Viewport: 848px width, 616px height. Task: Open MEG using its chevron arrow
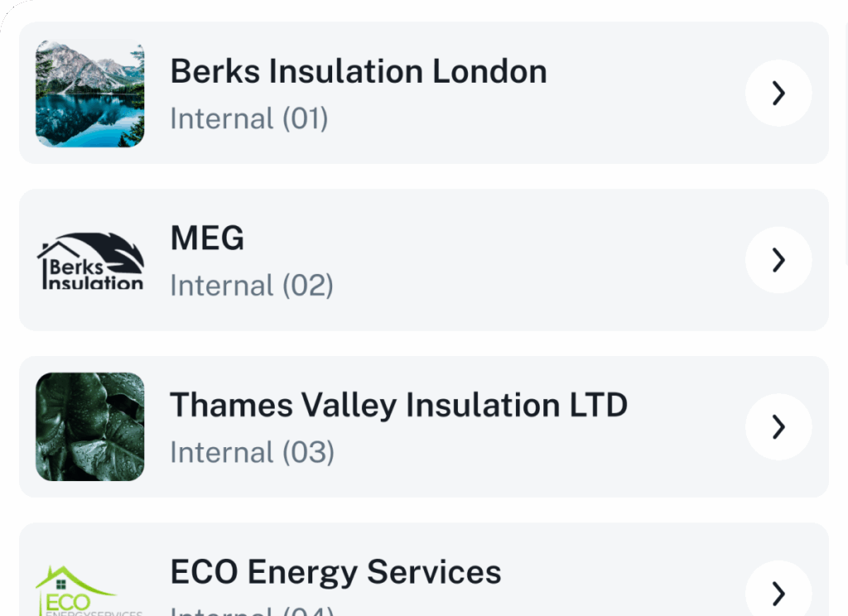pos(778,260)
